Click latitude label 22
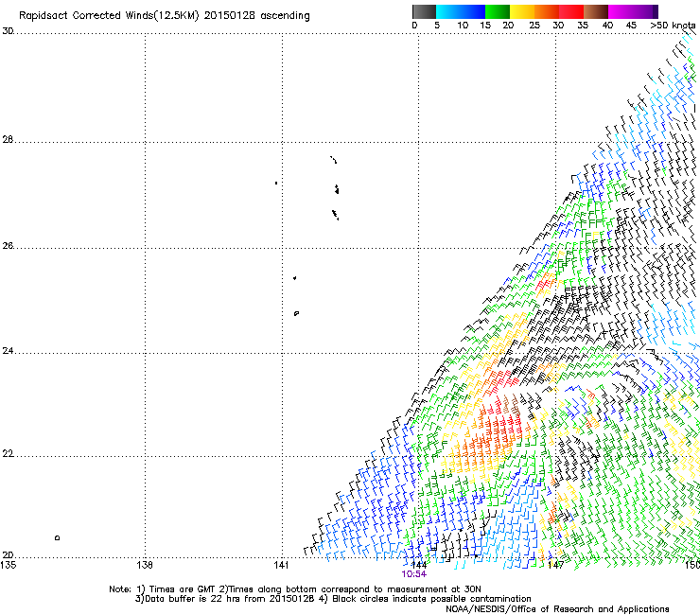Screen dimensions: 700x615 [8, 454]
